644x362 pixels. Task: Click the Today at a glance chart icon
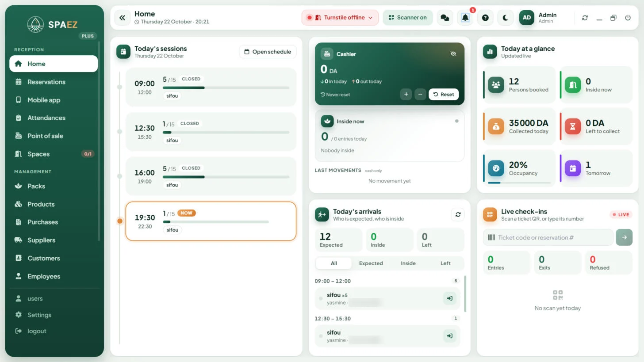[490, 52]
